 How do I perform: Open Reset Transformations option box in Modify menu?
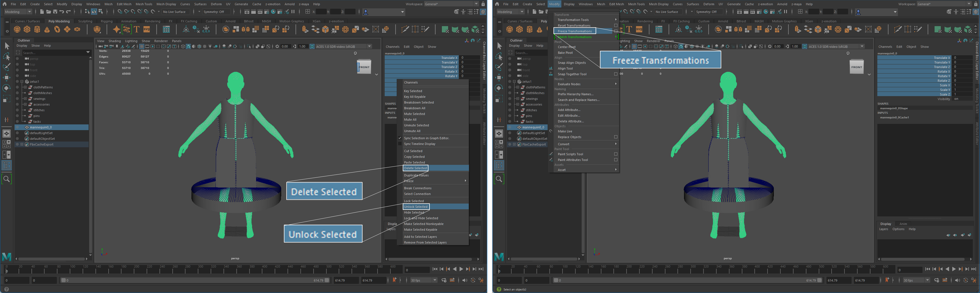(x=616, y=25)
